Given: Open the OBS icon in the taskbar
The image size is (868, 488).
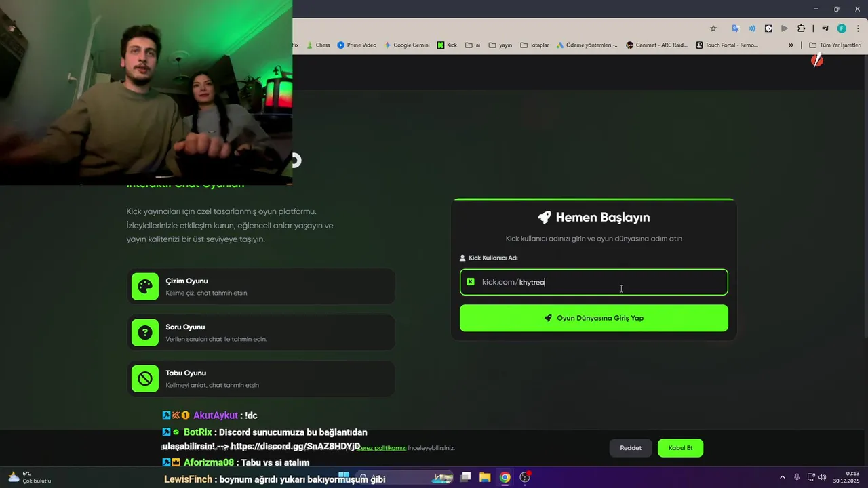Looking at the screenshot, I should (525, 477).
